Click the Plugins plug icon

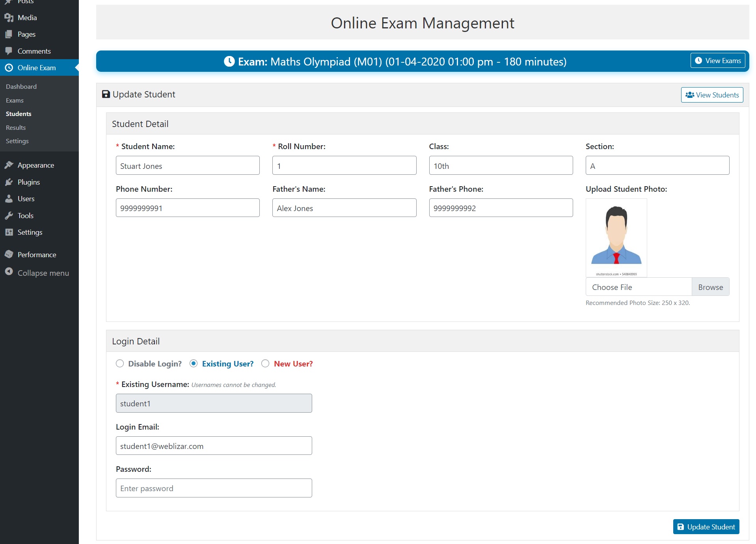[9, 182]
